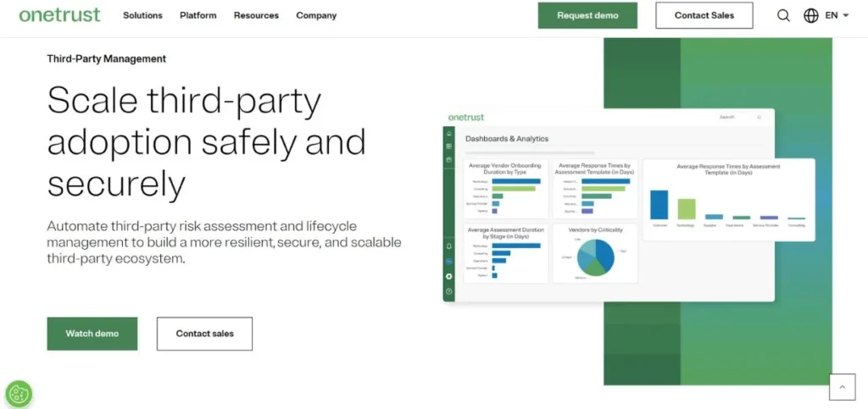Screen dimensions: 868x409
Task: Click the OneTrust logo in the header
Action: click(59, 15)
